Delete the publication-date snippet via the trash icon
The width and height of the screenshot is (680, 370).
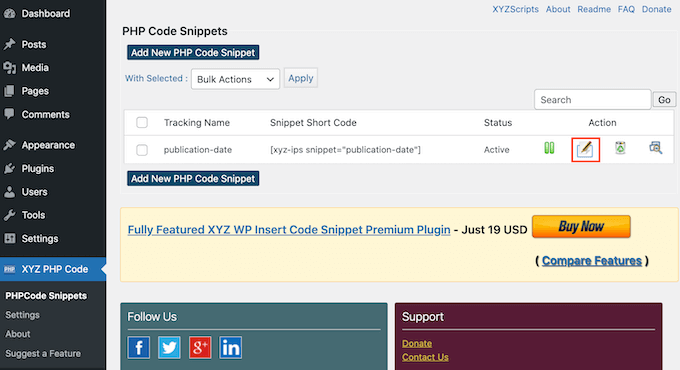[620, 148]
